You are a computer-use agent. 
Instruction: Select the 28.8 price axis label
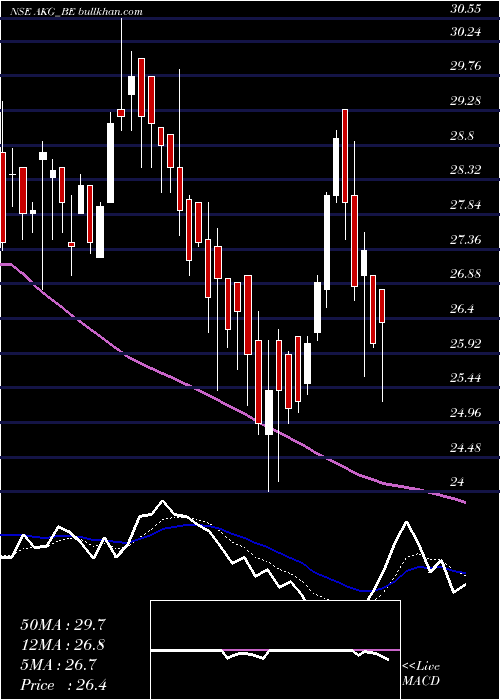(462, 136)
